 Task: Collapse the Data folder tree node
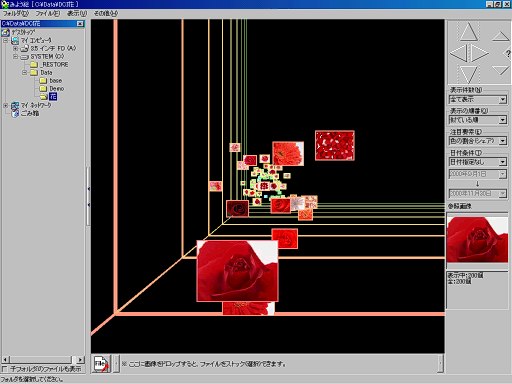(24, 72)
